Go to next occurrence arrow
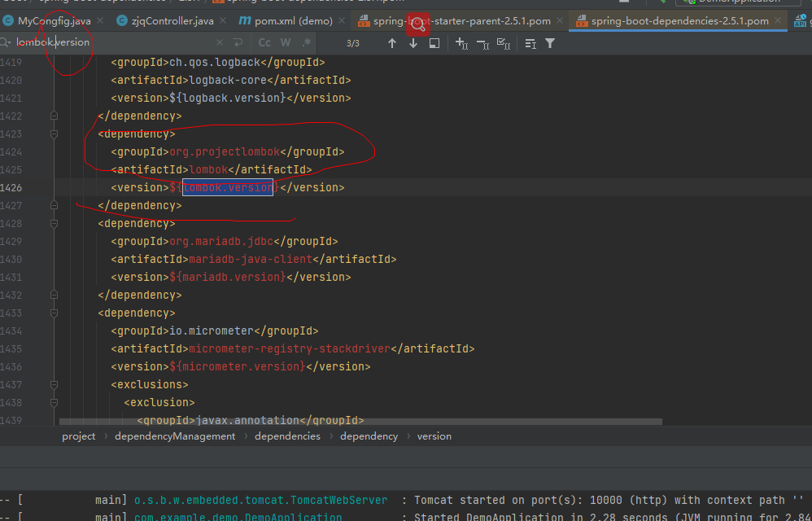 click(x=413, y=43)
